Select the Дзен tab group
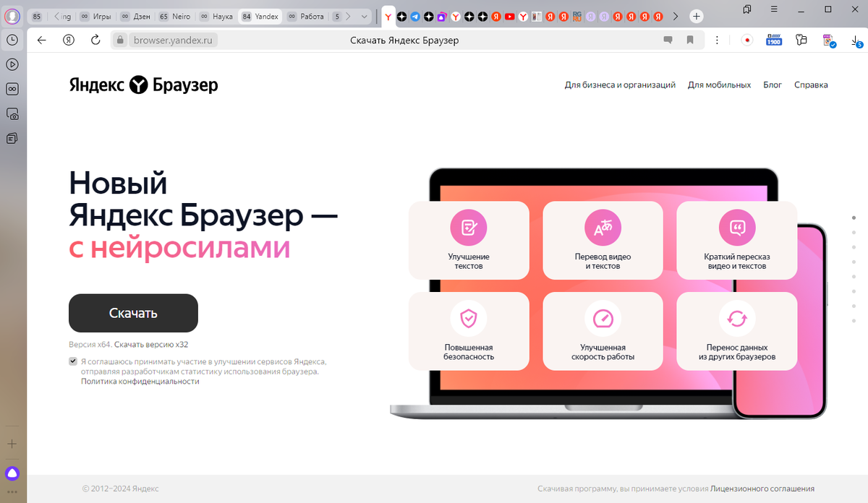Image resolution: width=868 pixels, height=503 pixels. [135, 16]
